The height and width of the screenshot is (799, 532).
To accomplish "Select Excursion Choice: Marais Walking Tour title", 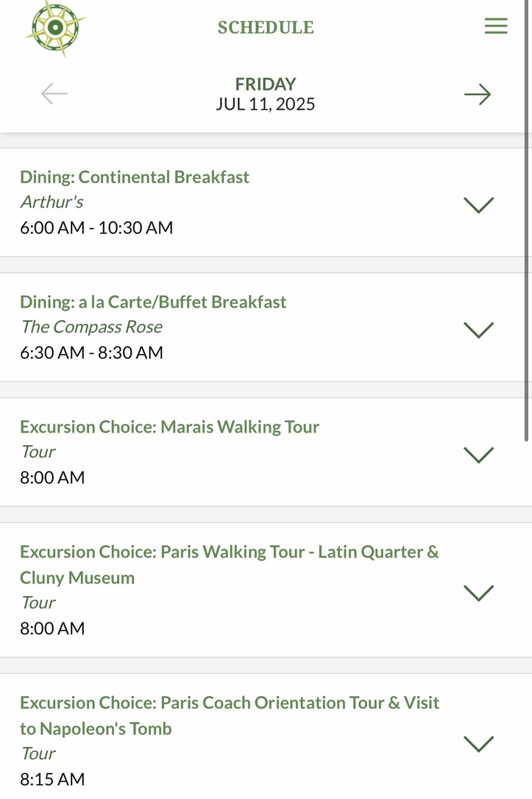I will (x=169, y=427).
